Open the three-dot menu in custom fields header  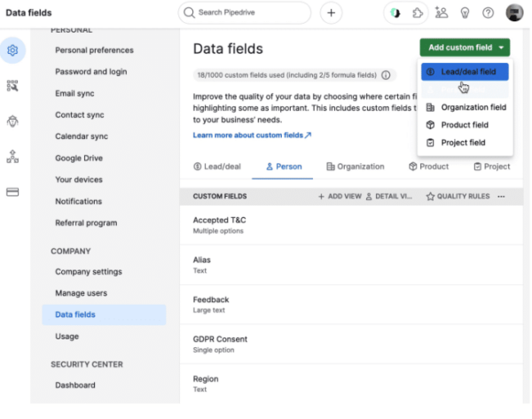[x=501, y=197]
